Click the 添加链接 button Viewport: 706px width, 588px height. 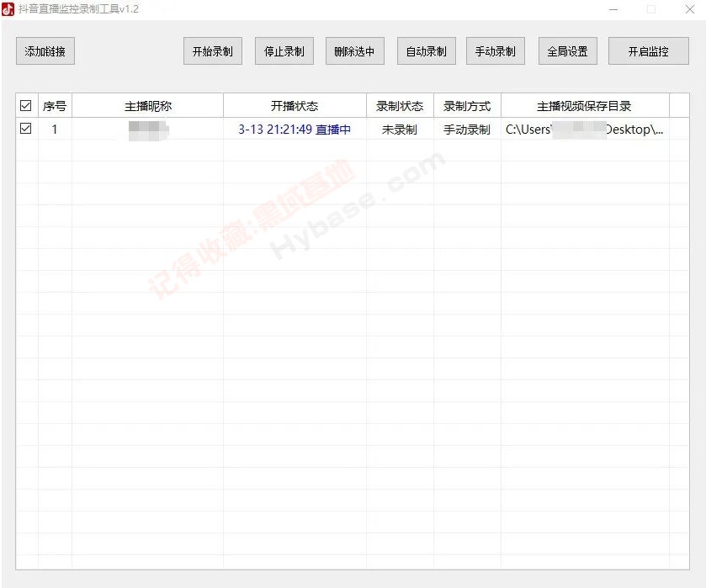pos(45,51)
